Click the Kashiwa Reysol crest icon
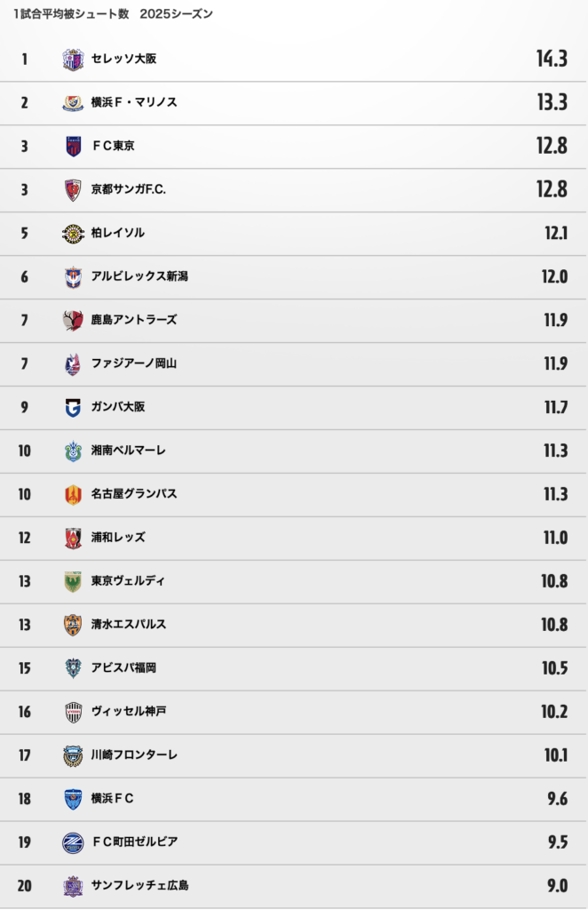 73,234
